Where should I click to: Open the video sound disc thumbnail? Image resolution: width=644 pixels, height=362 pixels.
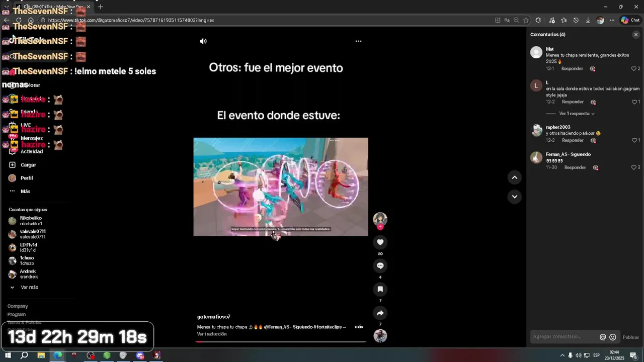tap(380, 336)
